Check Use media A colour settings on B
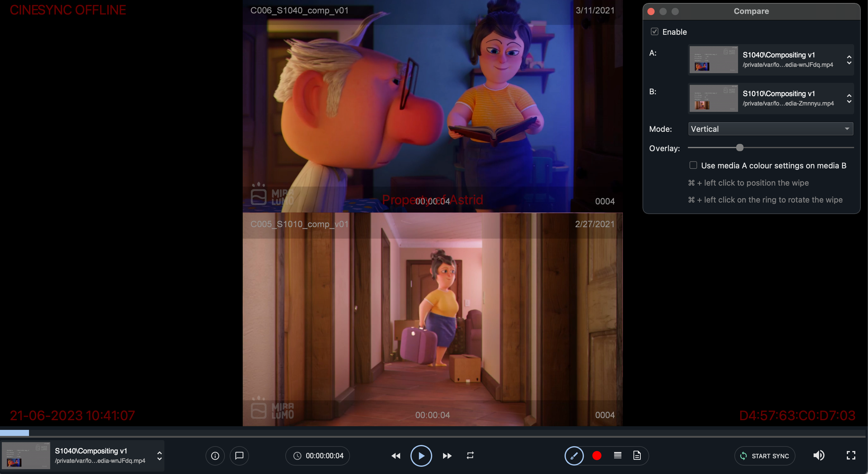 tap(693, 165)
